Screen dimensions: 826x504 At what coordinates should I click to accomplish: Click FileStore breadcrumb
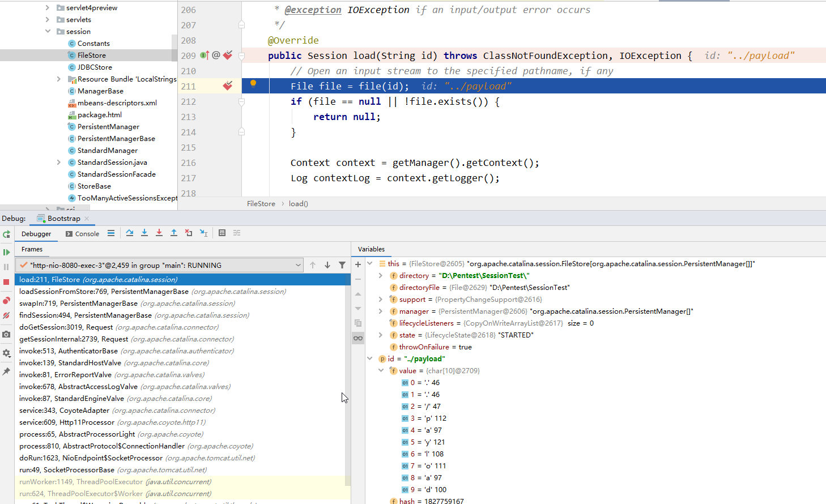(x=261, y=204)
